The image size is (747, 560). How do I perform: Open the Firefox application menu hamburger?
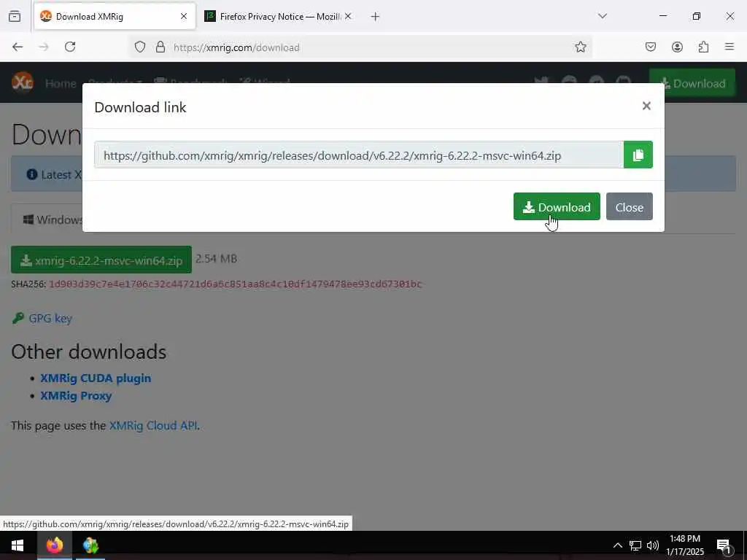[x=729, y=47]
